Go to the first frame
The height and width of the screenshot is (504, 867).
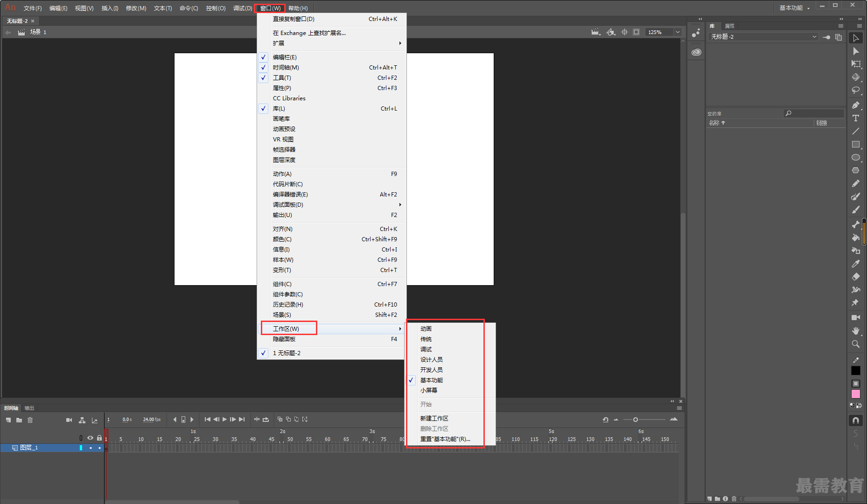click(208, 420)
